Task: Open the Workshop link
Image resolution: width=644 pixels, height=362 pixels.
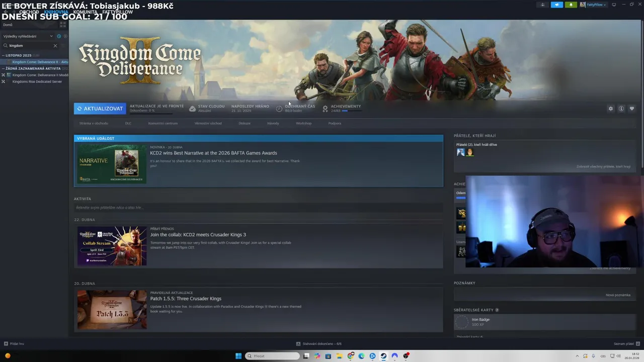Action: 304,123
